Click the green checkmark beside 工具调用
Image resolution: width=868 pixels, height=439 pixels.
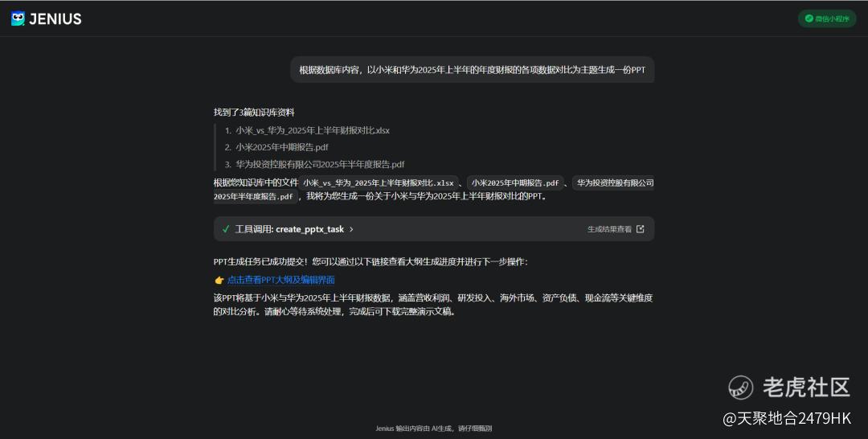click(x=226, y=228)
